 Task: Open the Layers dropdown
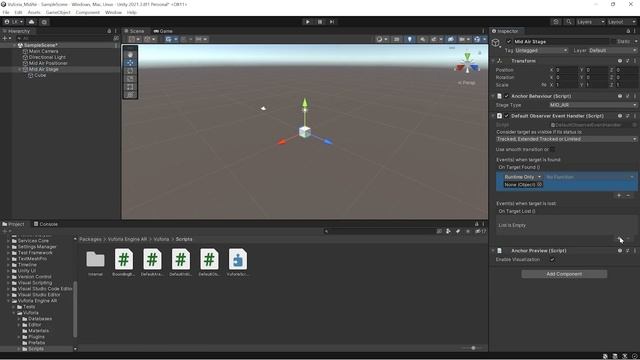[x=590, y=22]
